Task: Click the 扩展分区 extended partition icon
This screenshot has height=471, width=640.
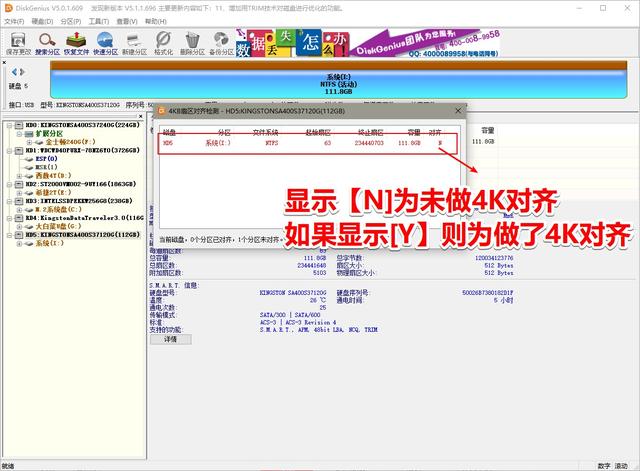Action: [29, 133]
